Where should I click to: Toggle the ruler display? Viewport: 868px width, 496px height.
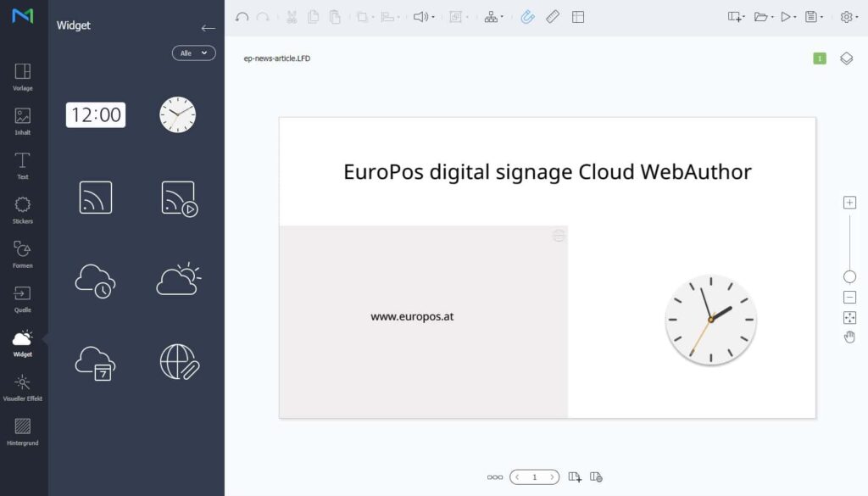[x=553, y=17]
